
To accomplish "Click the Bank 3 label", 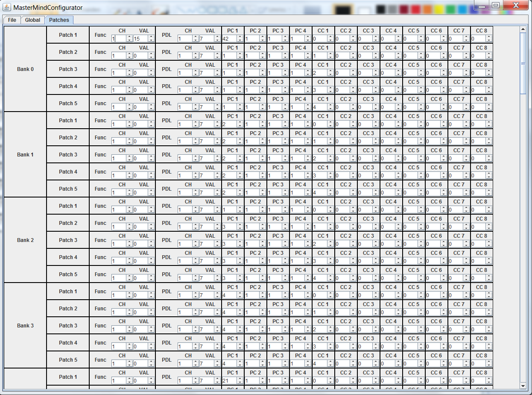I will (x=25, y=326).
